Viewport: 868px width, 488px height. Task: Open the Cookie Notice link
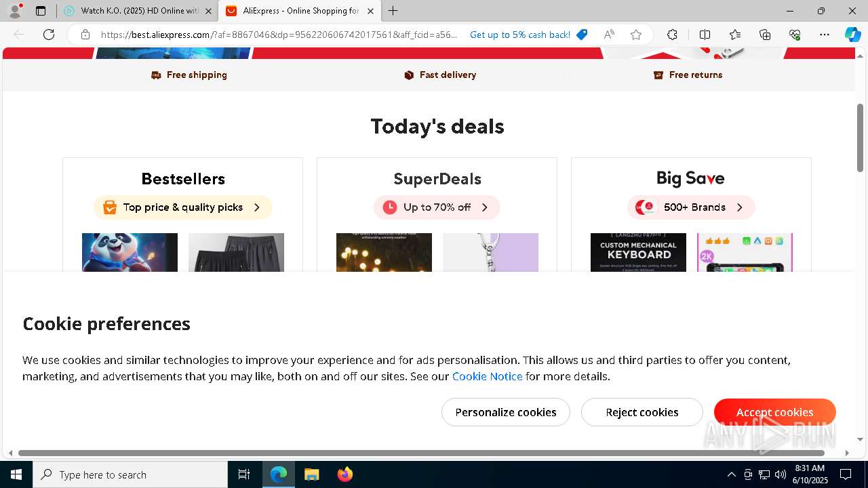click(487, 376)
